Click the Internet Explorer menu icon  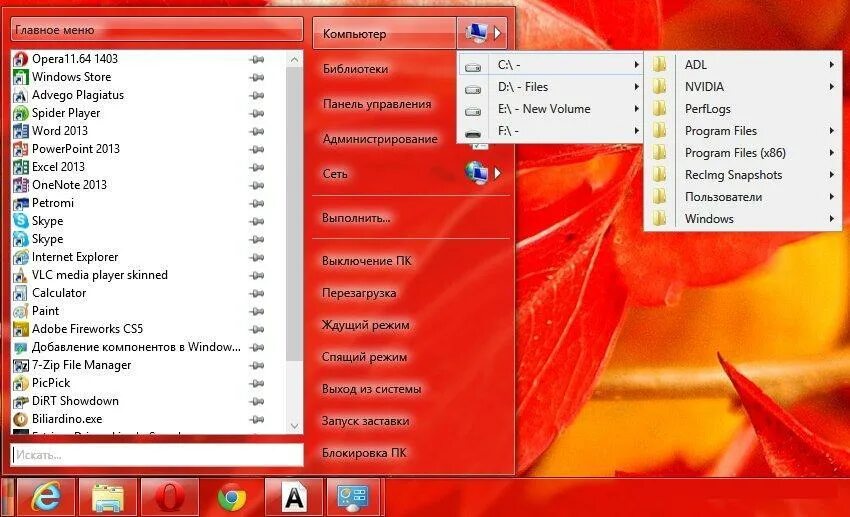pos(20,257)
